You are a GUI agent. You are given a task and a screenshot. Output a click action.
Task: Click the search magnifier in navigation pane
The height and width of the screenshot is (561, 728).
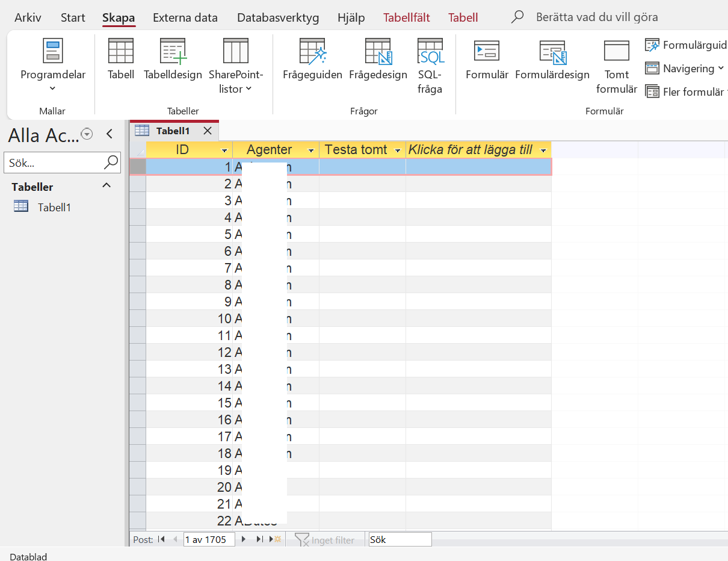111,162
